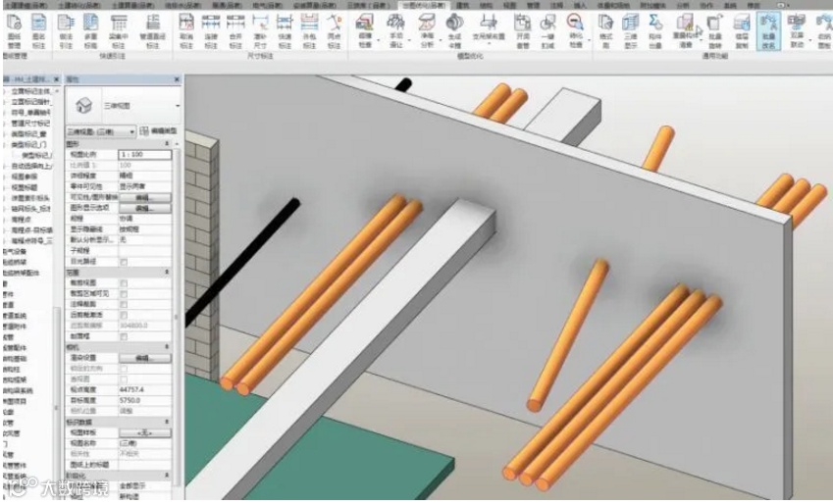Open the 净高分析 clear height analysis
The image size is (833, 504).
point(427,30)
